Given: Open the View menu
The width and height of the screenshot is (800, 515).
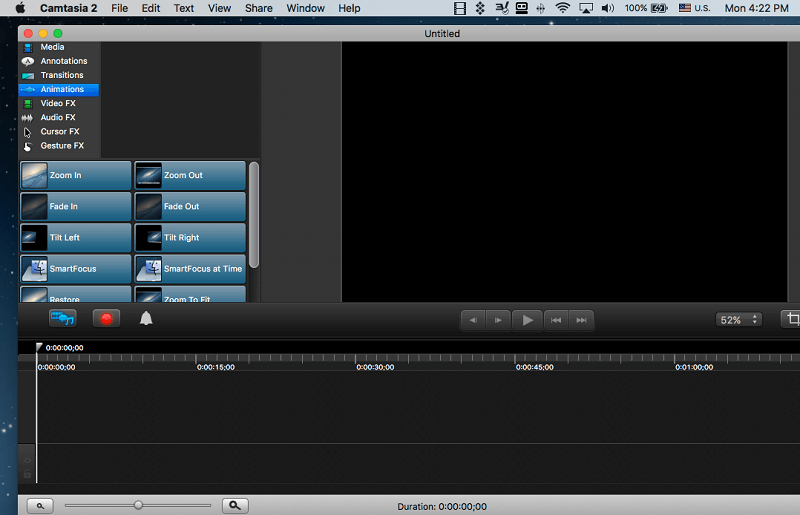Looking at the screenshot, I should [219, 8].
